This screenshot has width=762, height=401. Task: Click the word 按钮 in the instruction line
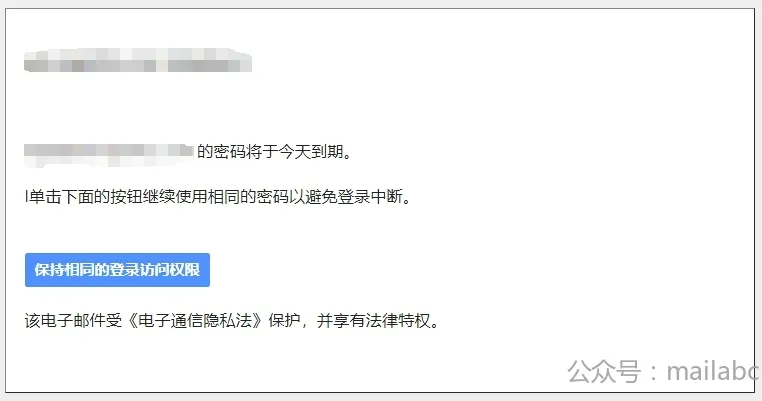126,197
